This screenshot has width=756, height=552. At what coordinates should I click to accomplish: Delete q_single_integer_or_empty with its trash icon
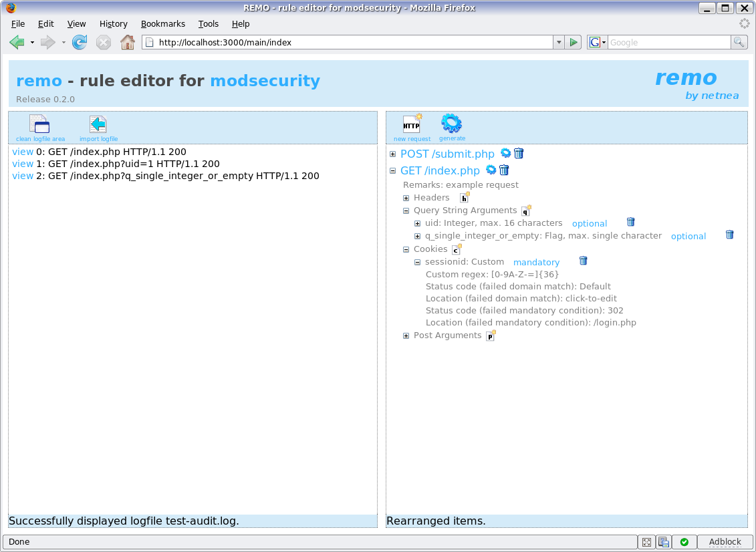pyautogui.click(x=729, y=235)
